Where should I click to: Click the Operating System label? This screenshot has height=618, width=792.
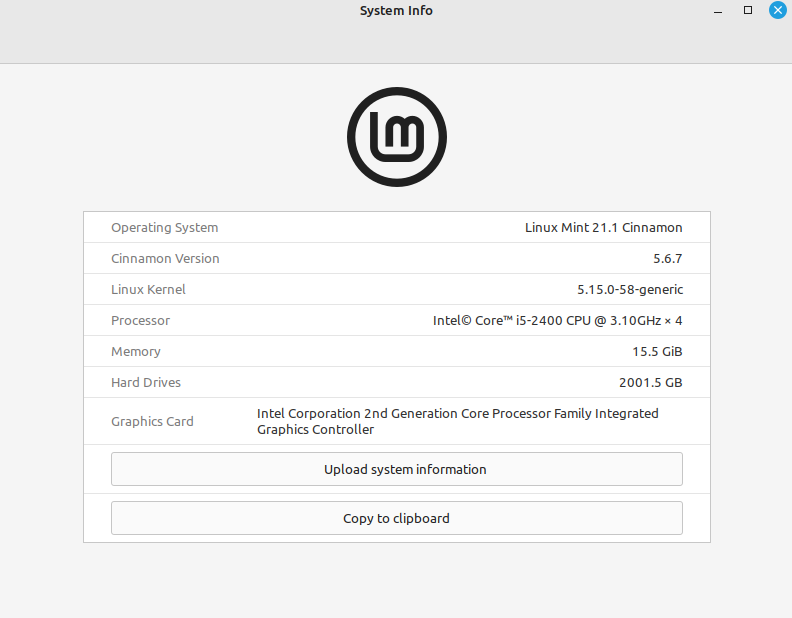(x=165, y=228)
